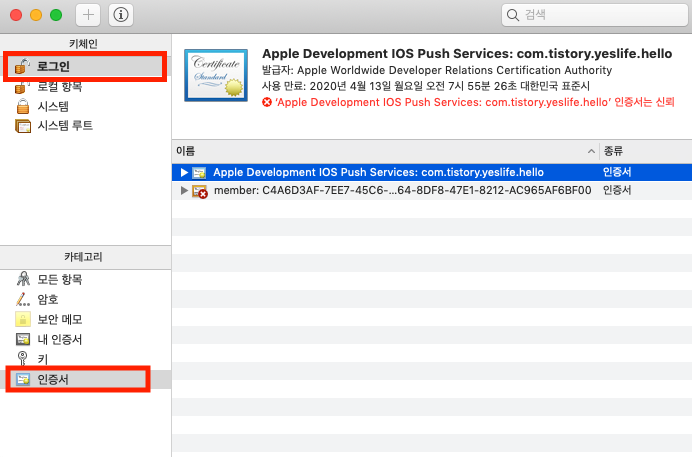
Task: Click 인증서 type cell in member row
Action: pyautogui.click(x=617, y=190)
